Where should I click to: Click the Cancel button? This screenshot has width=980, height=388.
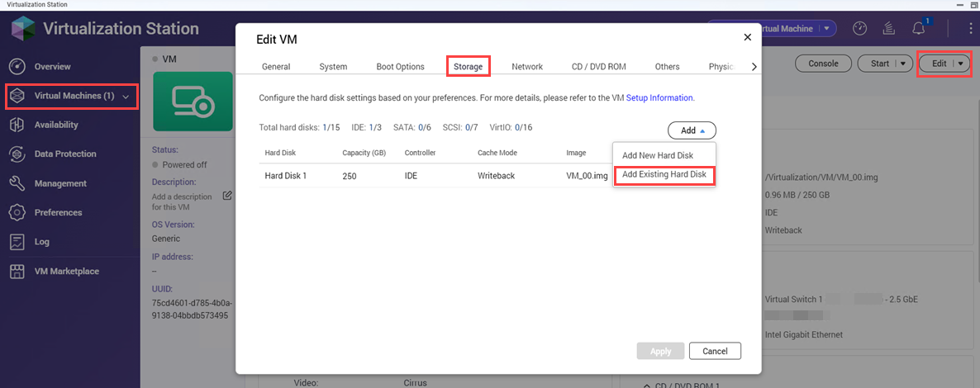tap(715, 351)
